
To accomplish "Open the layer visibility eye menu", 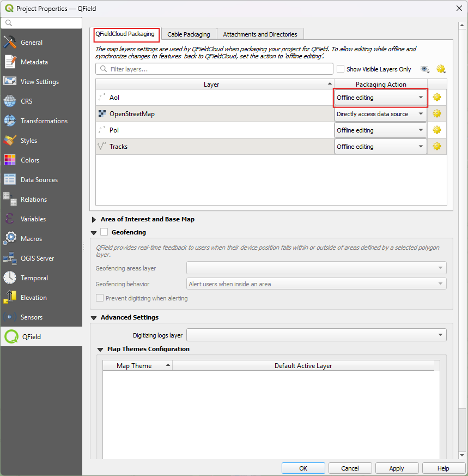I will pyautogui.click(x=425, y=69).
